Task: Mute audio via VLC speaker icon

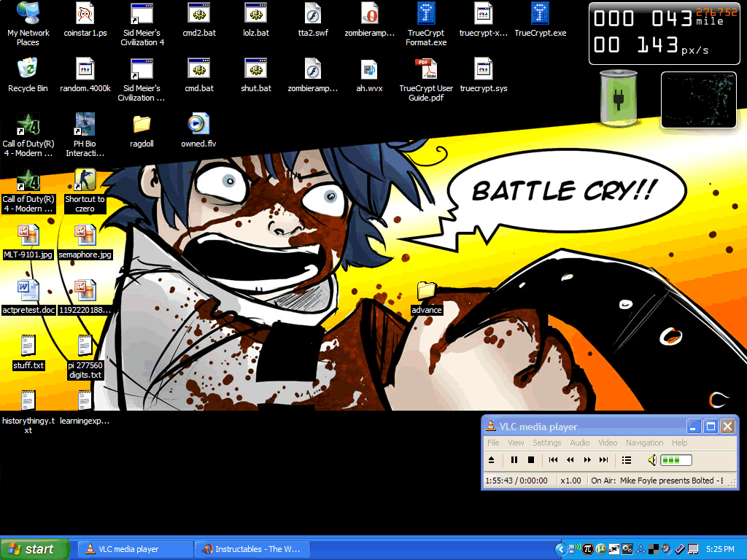Action: [x=652, y=460]
